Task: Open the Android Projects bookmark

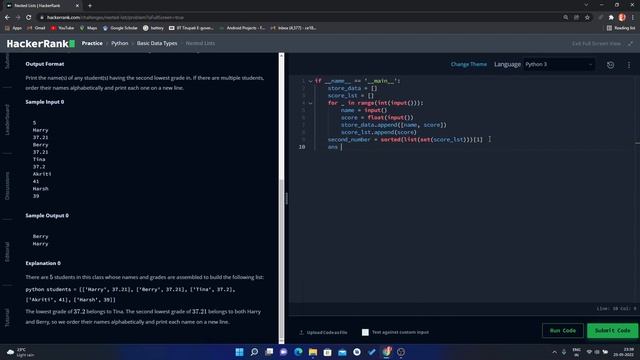Action: pyautogui.click(x=242, y=28)
